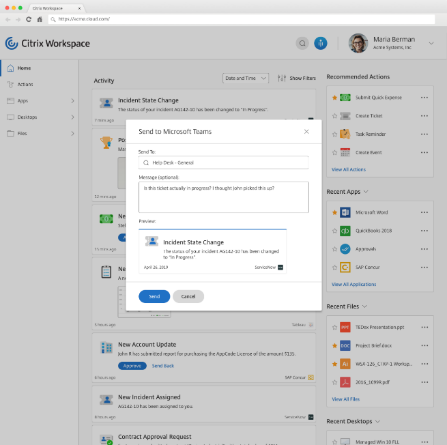Toggle star for QuickBooks 2018
The width and height of the screenshot is (447, 445).
tap(335, 231)
